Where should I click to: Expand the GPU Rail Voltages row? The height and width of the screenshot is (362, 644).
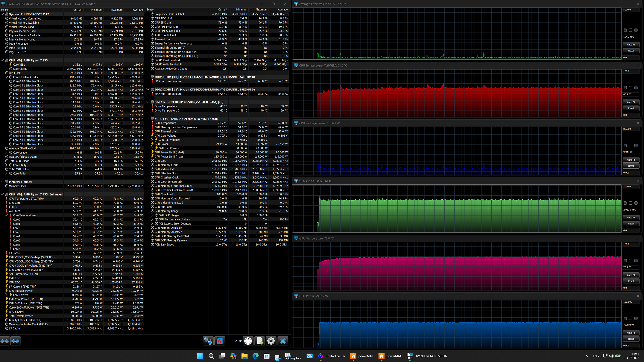(x=152, y=140)
